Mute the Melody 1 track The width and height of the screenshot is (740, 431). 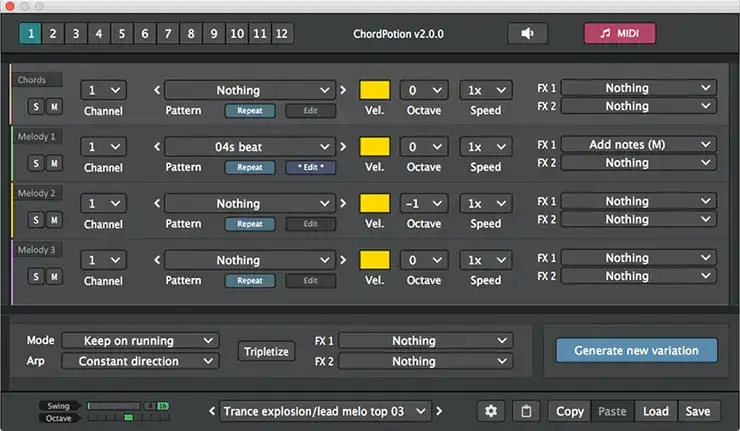coord(54,163)
